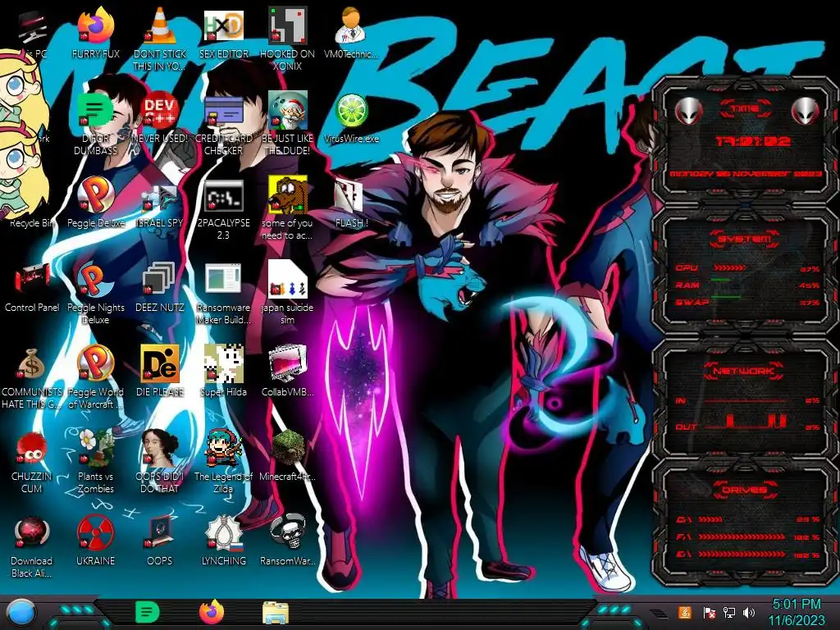Viewport: 840px width, 630px height.
Task: Open the 'some of you need to ac...' dog icon
Action: coord(287,195)
